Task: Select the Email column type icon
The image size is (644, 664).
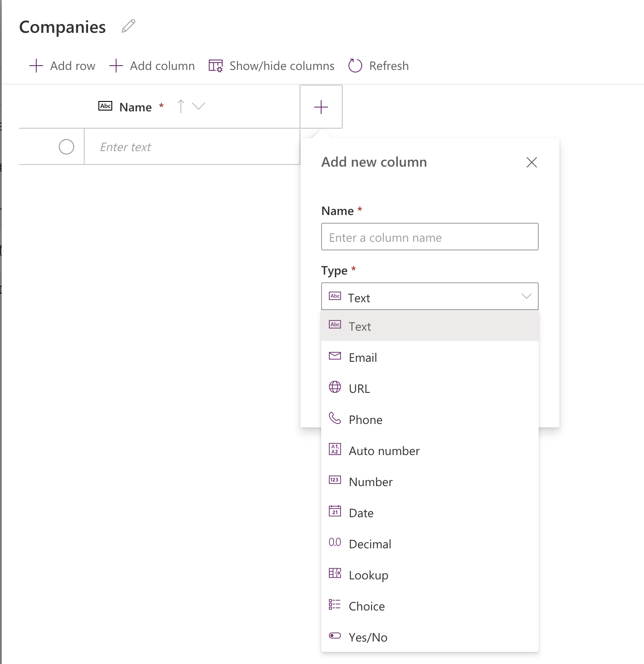Action: click(335, 356)
